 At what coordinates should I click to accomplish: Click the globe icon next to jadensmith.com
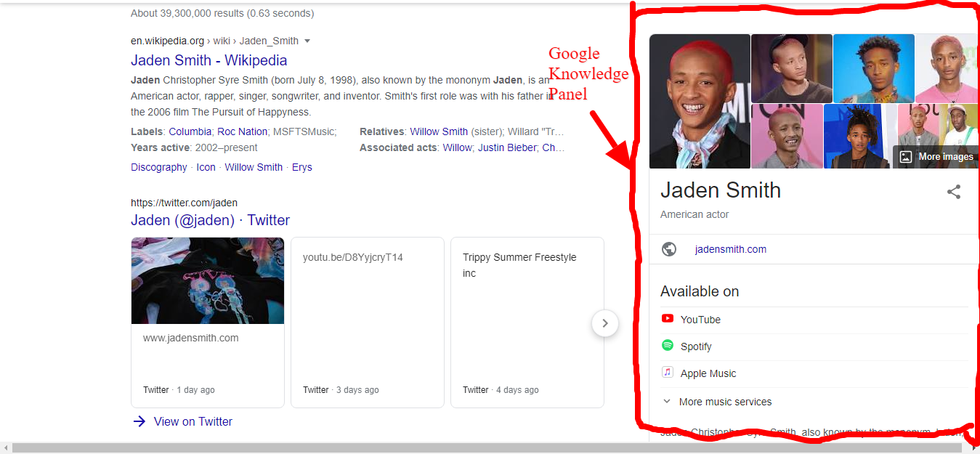[668, 248]
